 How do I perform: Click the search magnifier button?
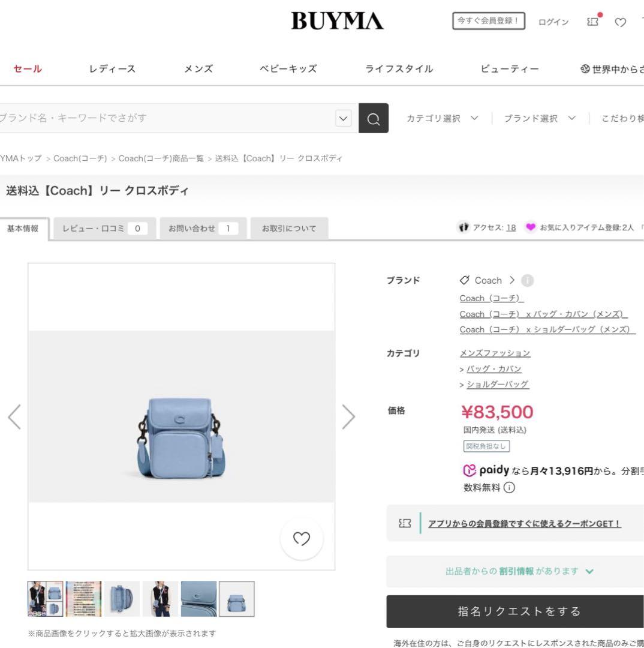coord(374,118)
